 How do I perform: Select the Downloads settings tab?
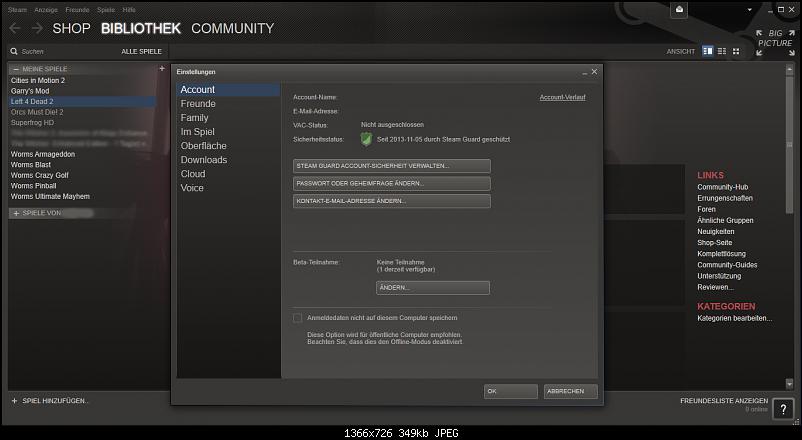tap(203, 160)
